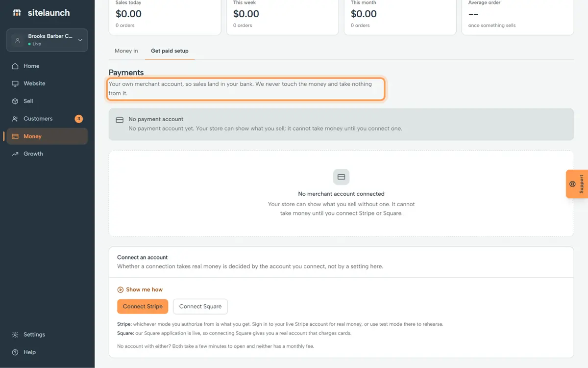Click the Home house icon in the sidebar
The image size is (588, 368).
15,66
